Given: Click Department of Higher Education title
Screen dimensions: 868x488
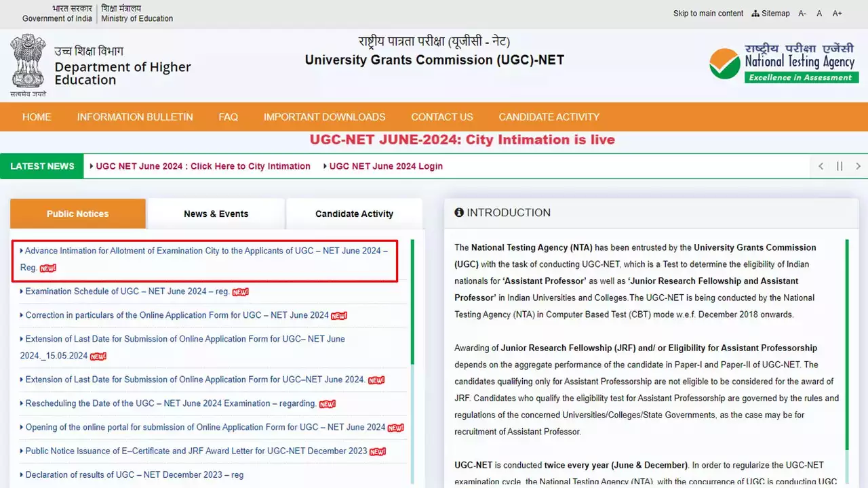Looking at the screenshot, I should click(123, 73).
